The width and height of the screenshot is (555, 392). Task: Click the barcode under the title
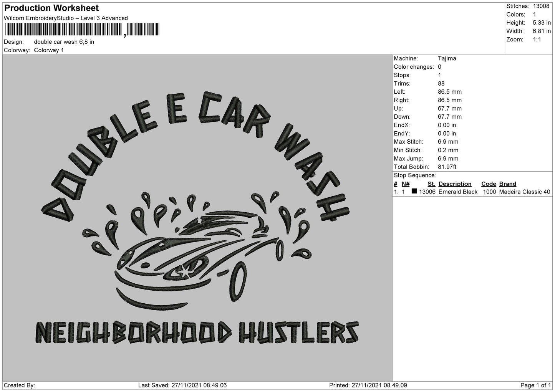coord(82,30)
